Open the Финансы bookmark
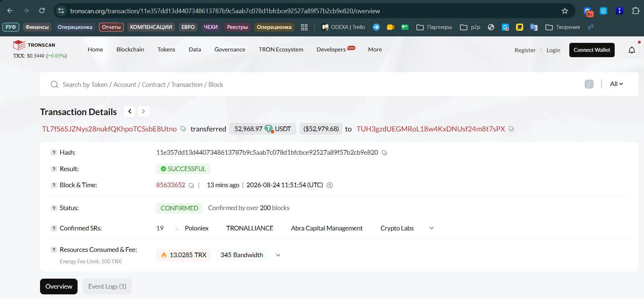Image resolution: width=644 pixels, height=299 pixels. click(x=37, y=27)
